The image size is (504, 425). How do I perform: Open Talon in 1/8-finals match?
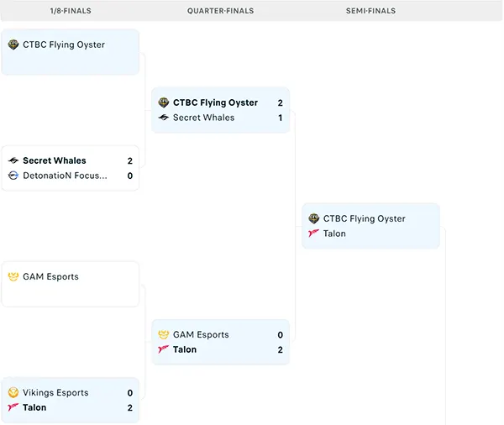click(34, 407)
